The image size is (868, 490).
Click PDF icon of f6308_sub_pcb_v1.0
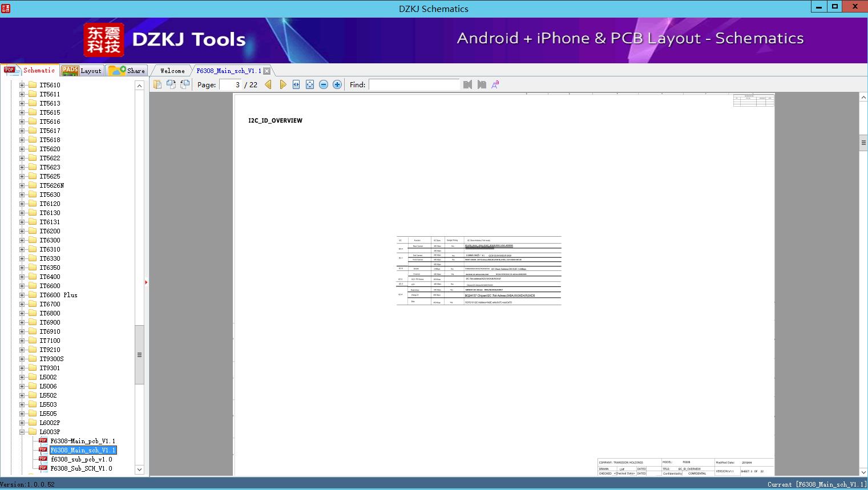point(43,459)
